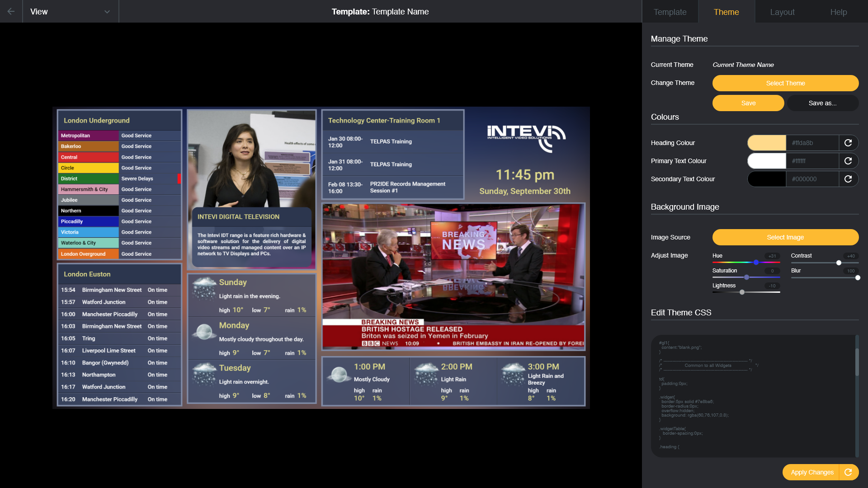This screenshot has width=868, height=488.
Task: Click the Save theme button
Action: click(x=748, y=103)
